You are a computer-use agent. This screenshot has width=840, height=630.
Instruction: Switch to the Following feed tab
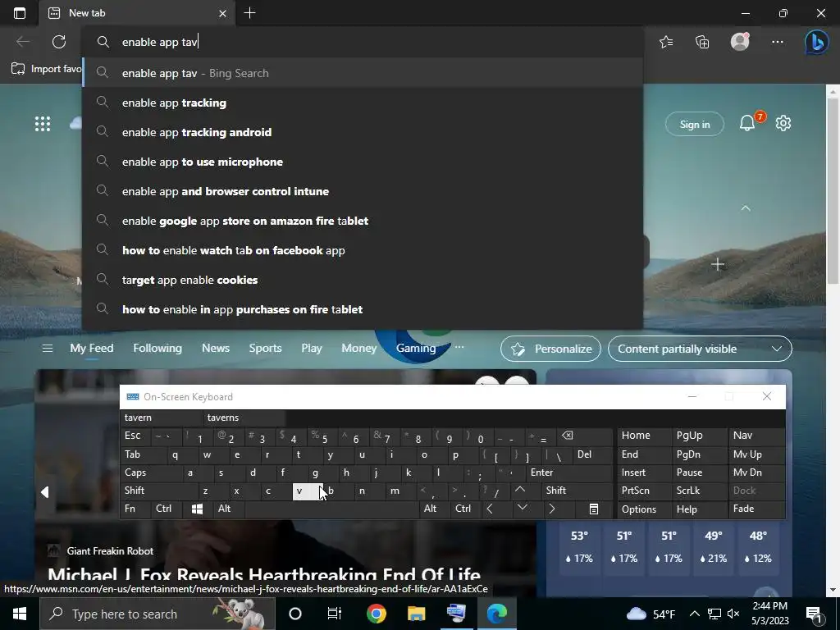click(157, 348)
